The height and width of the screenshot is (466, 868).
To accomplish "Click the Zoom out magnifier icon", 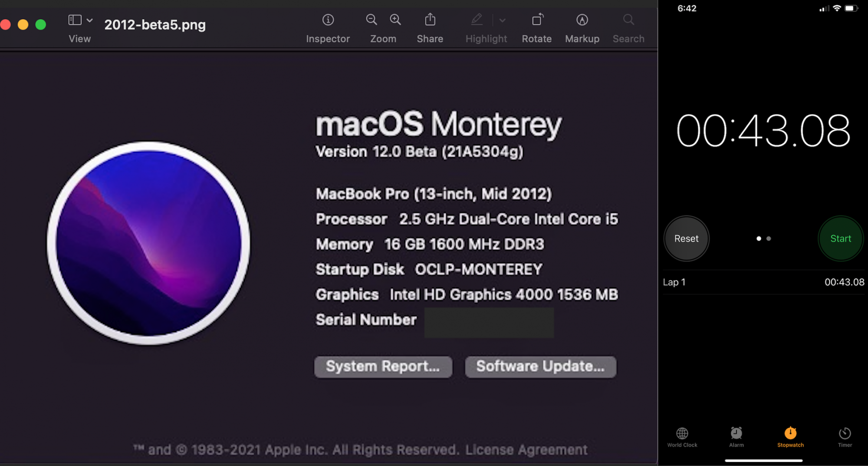I will tap(372, 20).
